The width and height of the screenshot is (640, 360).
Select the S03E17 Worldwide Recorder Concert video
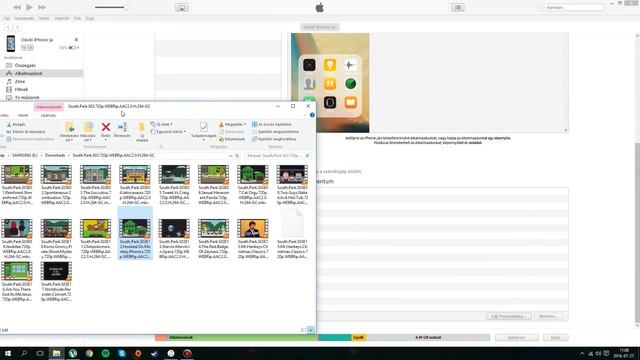pos(56,282)
